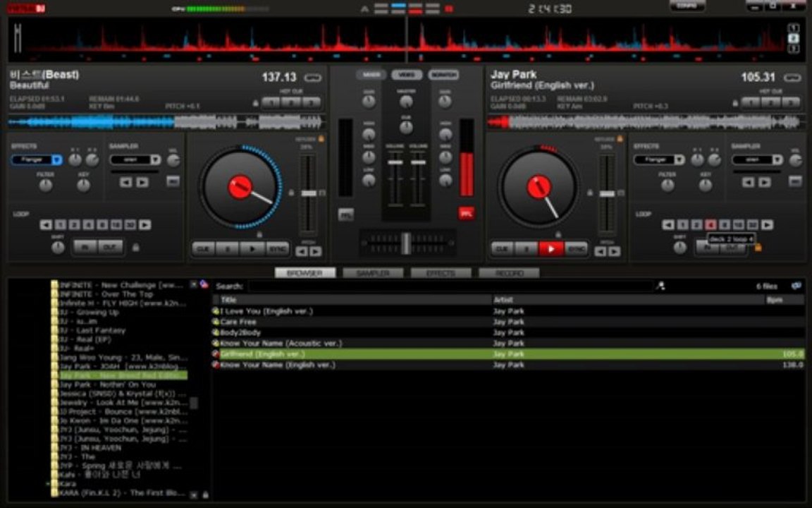The image size is (812, 508).
Task: Select the MIXER center panel tab
Action: click(371, 75)
